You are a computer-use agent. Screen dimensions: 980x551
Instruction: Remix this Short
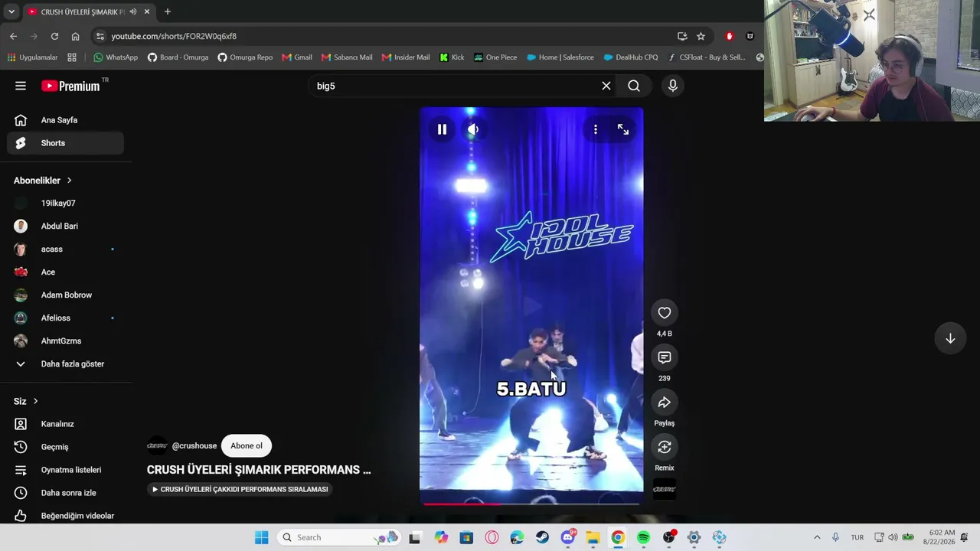coord(665,447)
